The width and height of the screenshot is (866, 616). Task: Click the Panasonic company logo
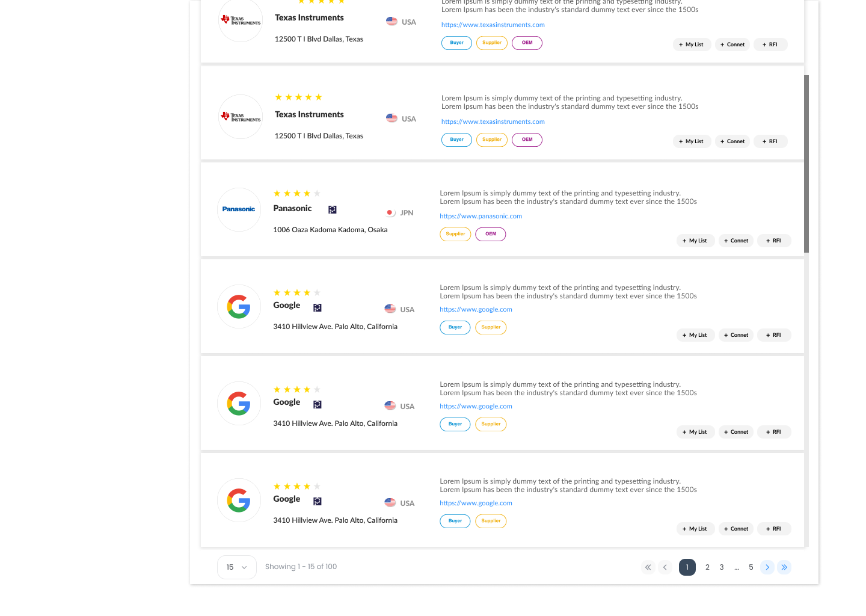[239, 209]
